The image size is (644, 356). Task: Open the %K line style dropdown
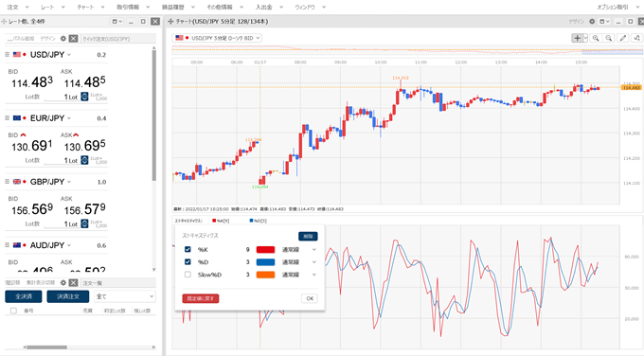pos(299,250)
